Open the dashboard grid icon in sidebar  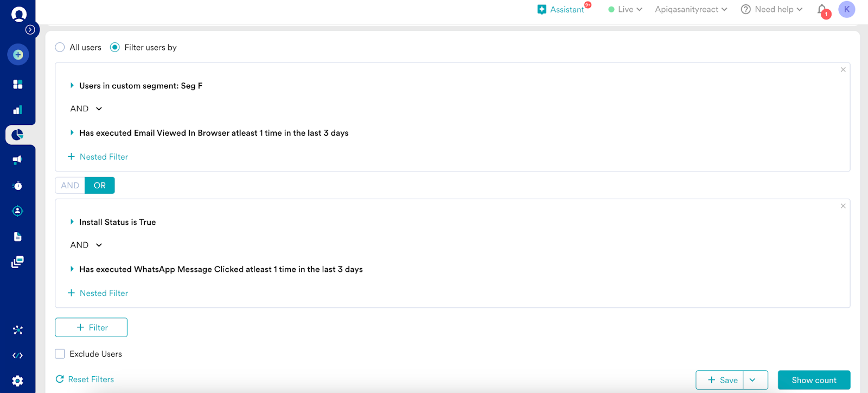[17, 84]
